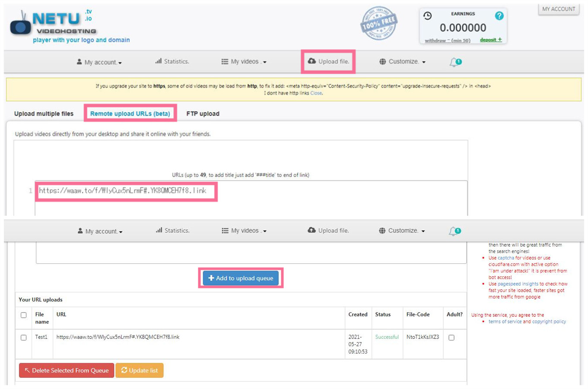Expand My account dropdown in upper navigation bar
This screenshot has width=588, height=389.
(100, 62)
